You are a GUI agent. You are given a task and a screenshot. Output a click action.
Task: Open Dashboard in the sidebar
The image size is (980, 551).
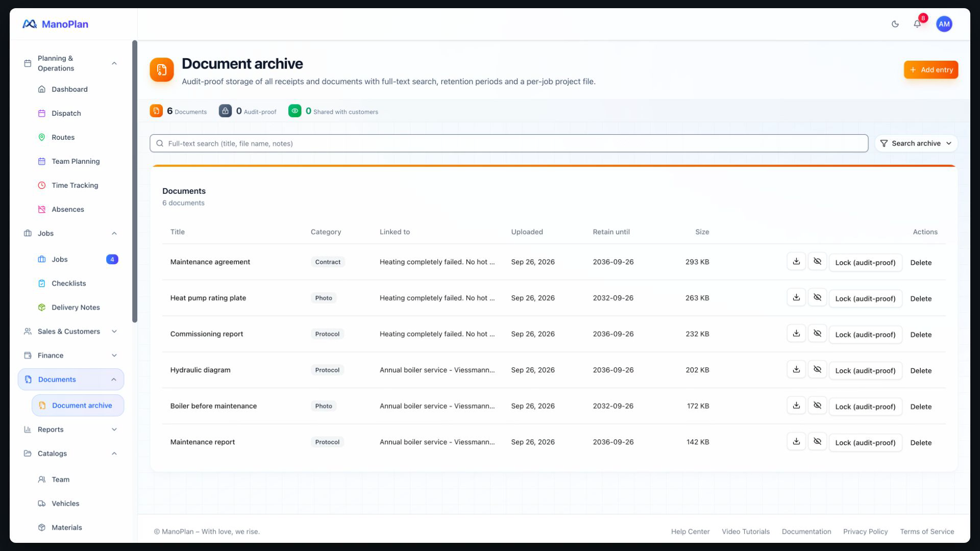[x=78, y=89]
